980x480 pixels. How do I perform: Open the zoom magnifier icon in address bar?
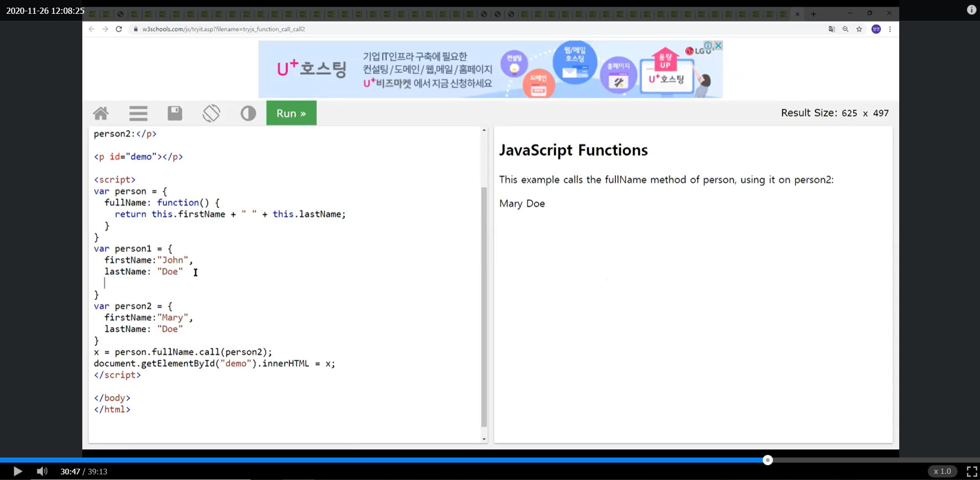pyautogui.click(x=846, y=29)
